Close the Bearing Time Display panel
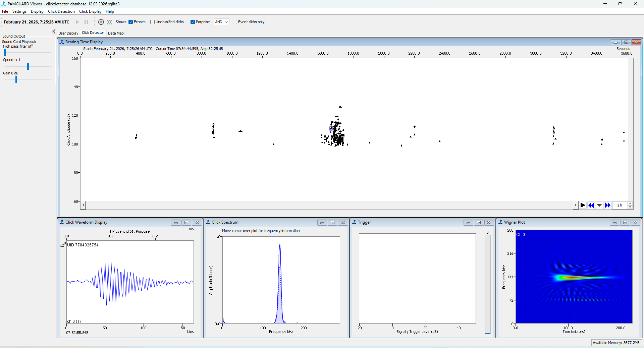Screen dimensions: 644x348 [636, 42]
